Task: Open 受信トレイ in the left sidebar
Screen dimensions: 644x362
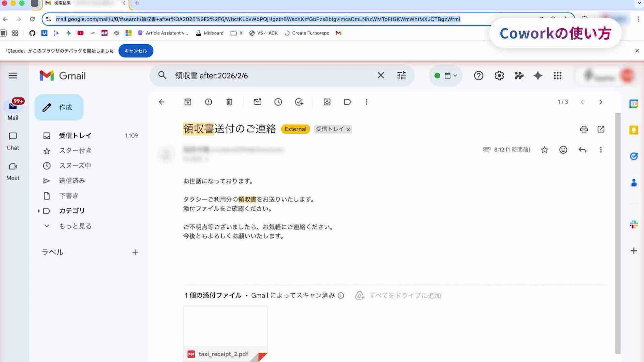Action: 75,135
